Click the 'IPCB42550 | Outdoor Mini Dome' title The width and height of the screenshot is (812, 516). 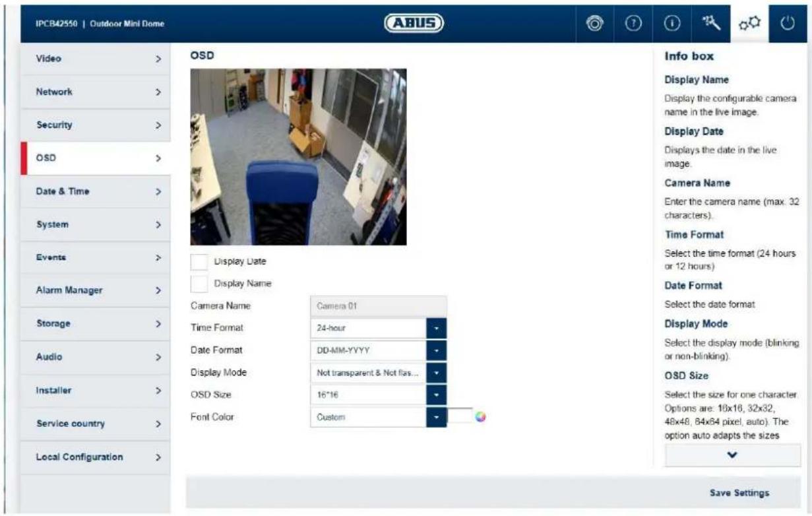100,25
